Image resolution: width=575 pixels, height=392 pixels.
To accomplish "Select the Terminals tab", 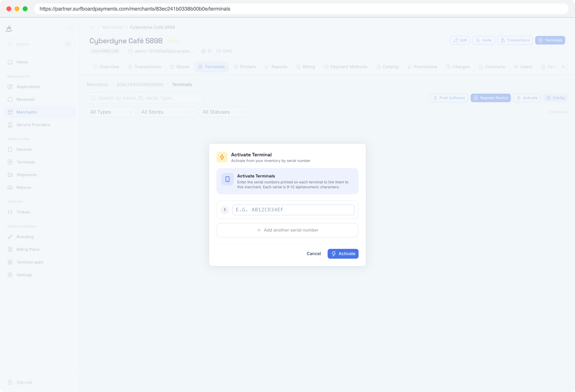I will pyautogui.click(x=211, y=67).
